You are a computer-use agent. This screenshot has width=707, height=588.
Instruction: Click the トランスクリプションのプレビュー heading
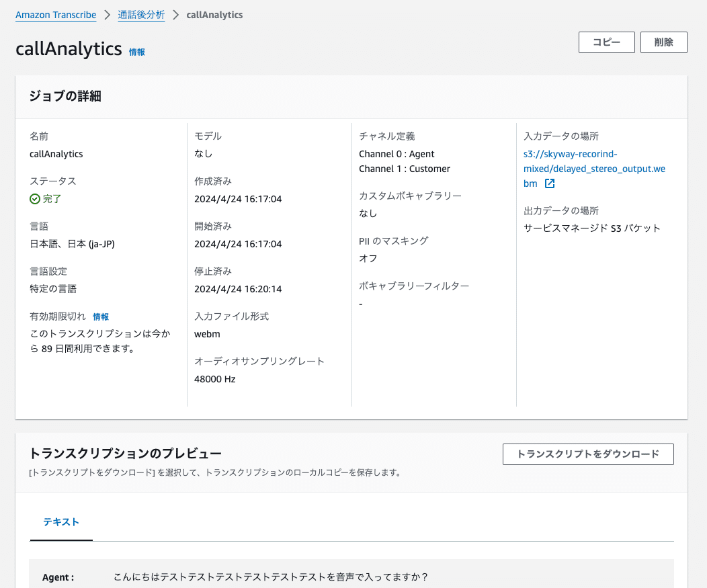[x=126, y=453]
